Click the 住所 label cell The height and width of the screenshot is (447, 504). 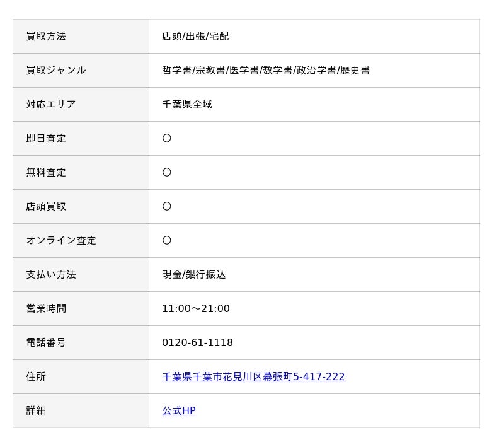[36, 377]
